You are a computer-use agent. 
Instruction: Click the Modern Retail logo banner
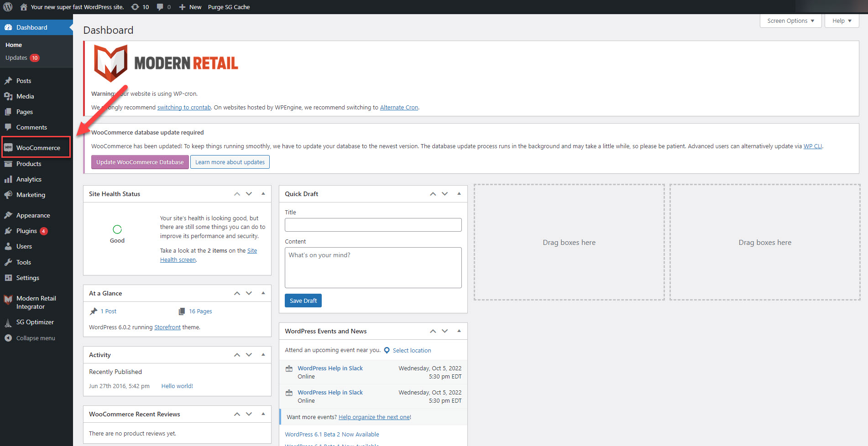point(166,63)
